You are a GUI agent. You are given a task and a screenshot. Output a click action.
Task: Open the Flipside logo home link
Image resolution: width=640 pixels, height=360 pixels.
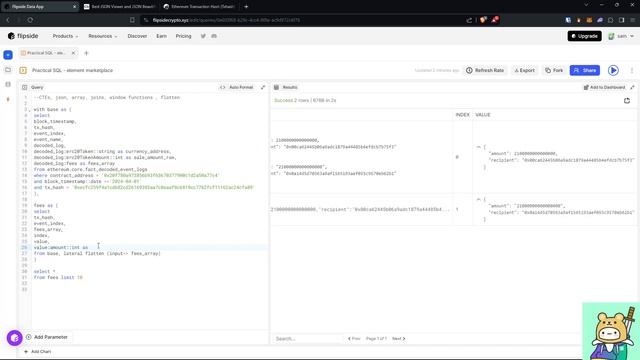click(x=23, y=36)
